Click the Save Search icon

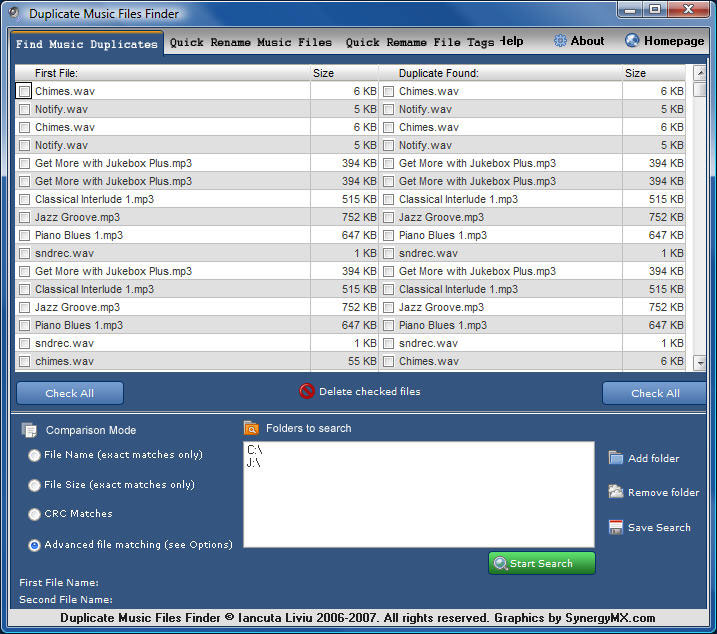click(615, 527)
